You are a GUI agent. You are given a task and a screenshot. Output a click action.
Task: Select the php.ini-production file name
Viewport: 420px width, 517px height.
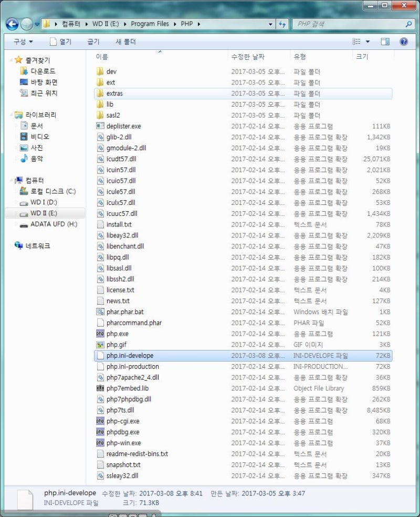[132, 366]
